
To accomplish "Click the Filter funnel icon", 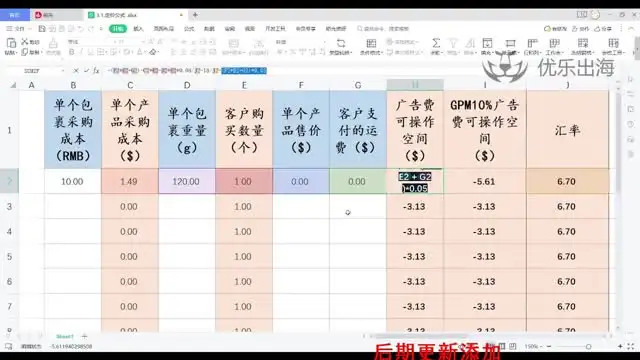I will click(453, 43).
